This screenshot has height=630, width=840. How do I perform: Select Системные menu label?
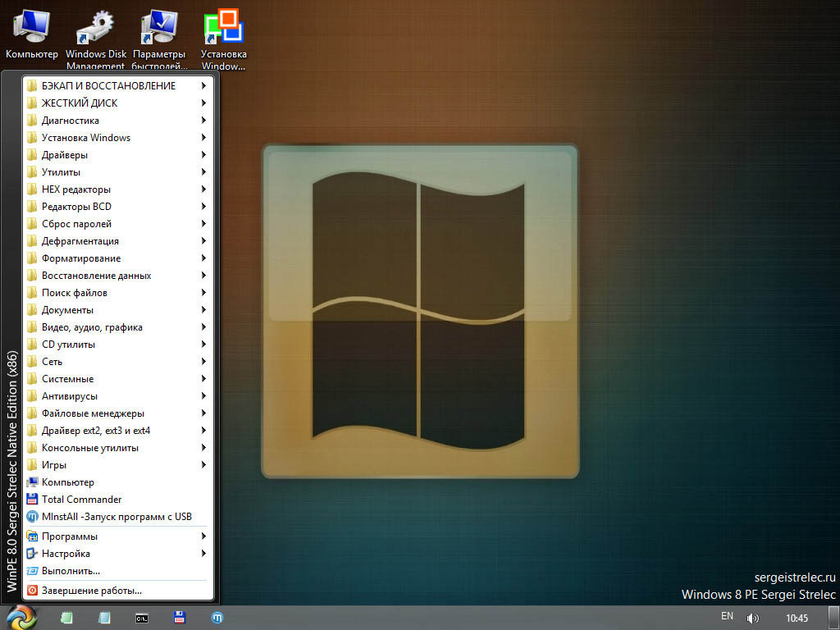67,379
